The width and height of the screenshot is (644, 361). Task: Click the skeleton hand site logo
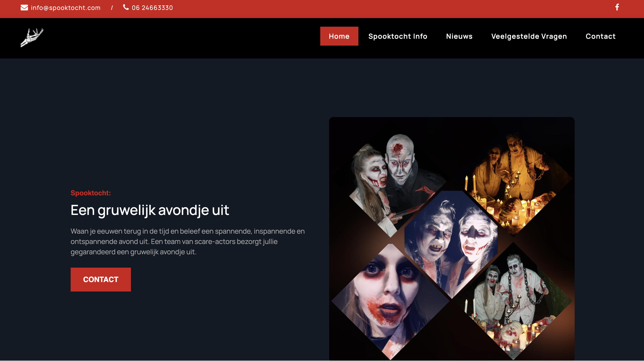click(x=32, y=37)
